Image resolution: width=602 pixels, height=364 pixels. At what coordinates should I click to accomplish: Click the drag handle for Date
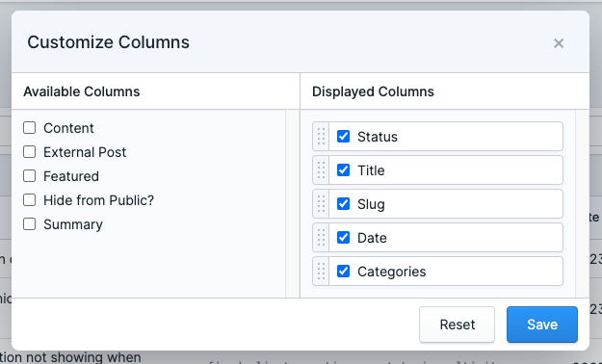[321, 238]
